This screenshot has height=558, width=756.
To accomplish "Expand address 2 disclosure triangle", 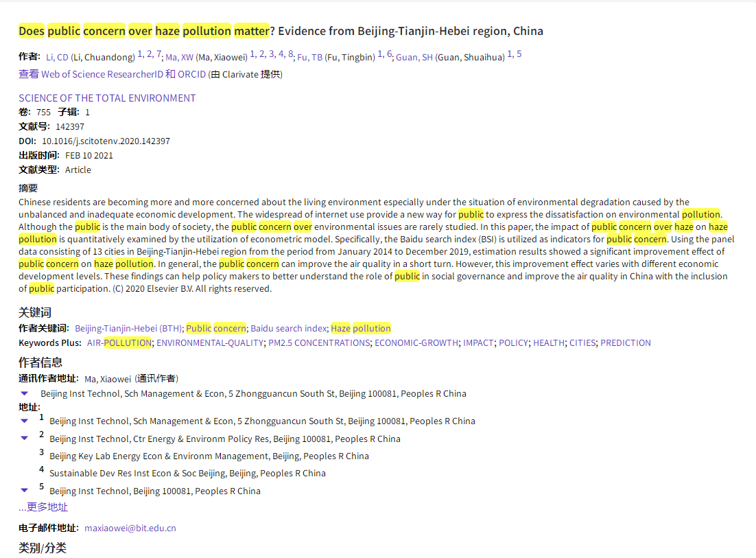I will pos(24,438).
